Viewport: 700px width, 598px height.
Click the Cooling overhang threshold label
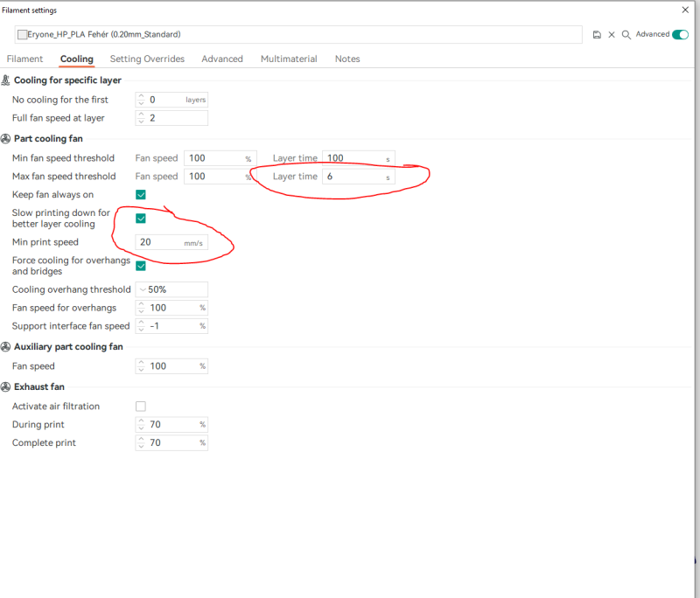point(72,289)
